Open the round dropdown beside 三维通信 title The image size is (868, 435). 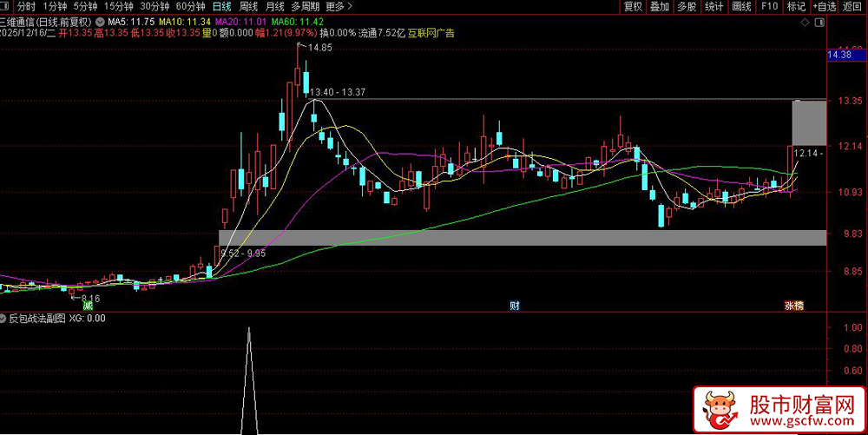click(100, 22)
